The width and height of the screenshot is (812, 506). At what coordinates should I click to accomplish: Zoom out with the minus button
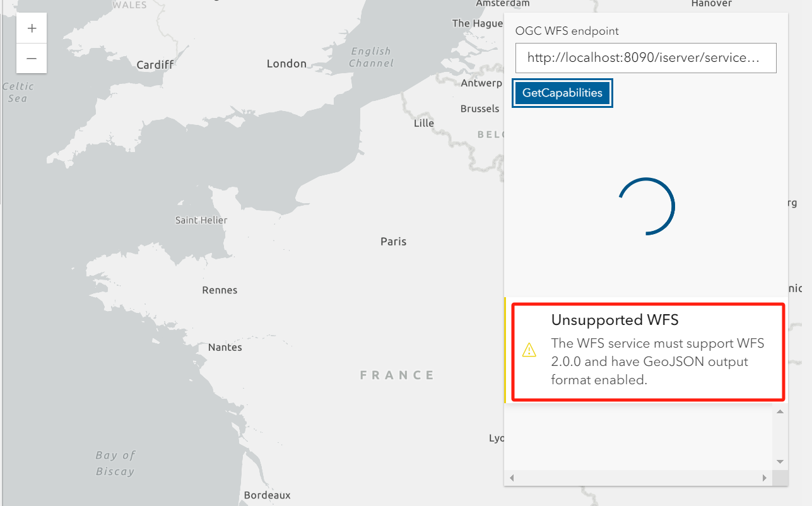tap(32, 59)
